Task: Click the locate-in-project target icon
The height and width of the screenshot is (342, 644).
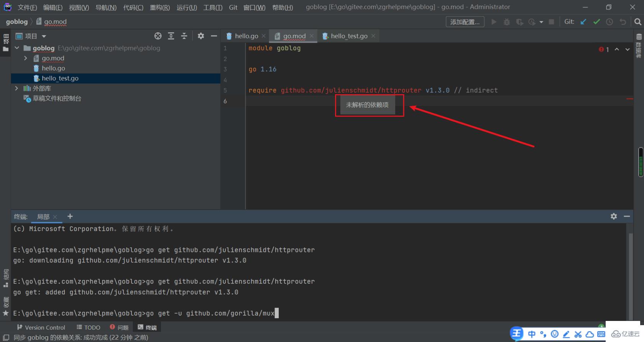Action: point(158,36)
